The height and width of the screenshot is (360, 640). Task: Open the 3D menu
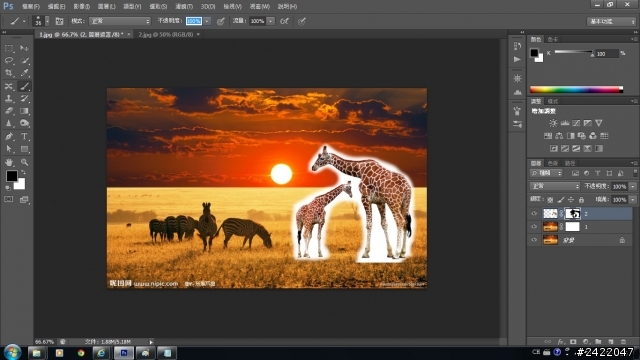(x=208, y=7)
